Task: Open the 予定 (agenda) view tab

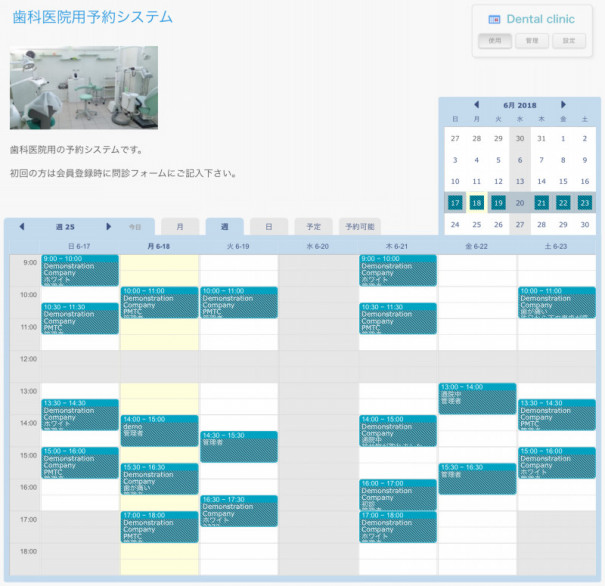Action: (x=313, y=227)
